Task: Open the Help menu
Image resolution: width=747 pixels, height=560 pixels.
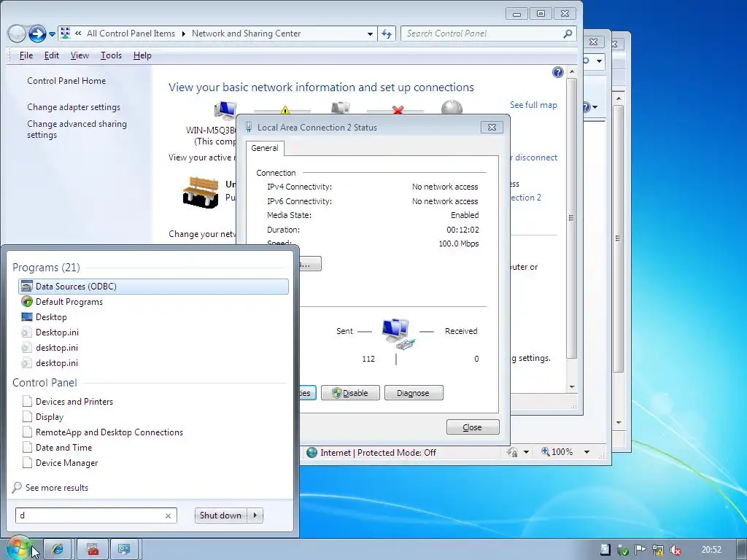Action: 142,55
